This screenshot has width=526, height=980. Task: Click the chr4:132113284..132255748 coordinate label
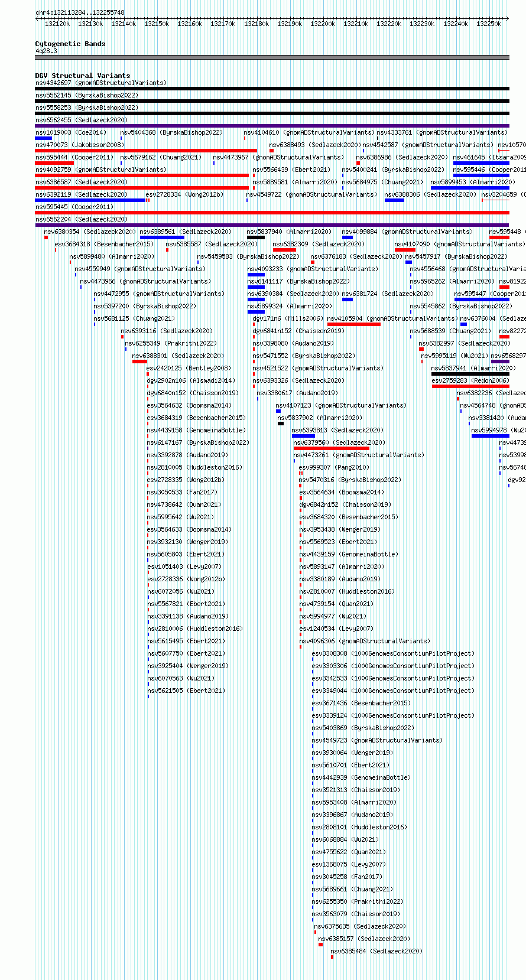pos(80,12)
